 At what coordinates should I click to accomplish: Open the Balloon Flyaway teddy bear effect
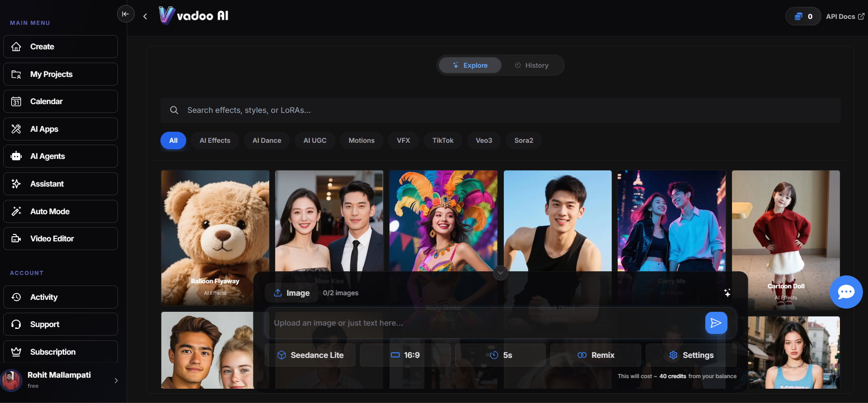(x=215, y=238)
